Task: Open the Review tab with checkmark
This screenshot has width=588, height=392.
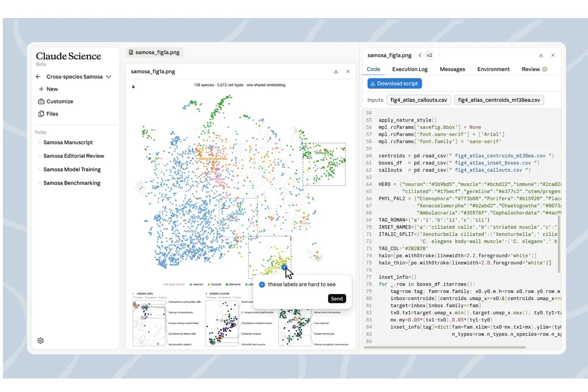Action: pyautogui.click(x=534, y=69)
